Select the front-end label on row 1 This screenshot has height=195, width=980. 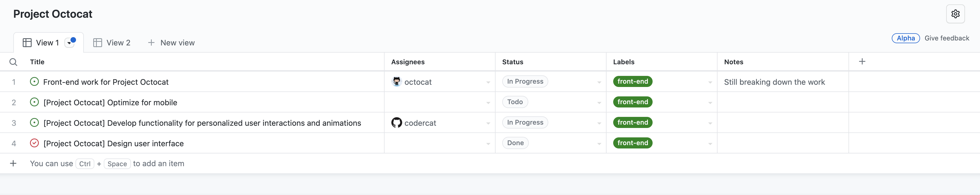[633, 81]
